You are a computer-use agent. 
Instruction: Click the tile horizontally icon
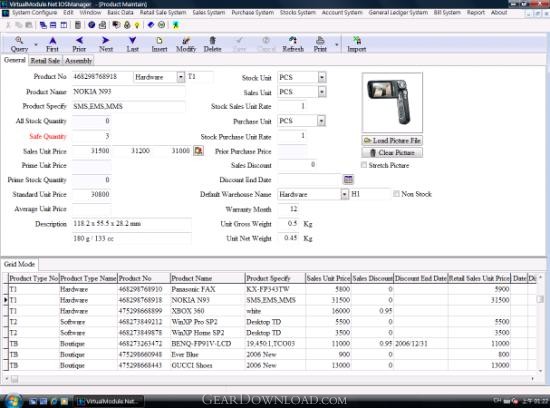click(x=53, y=25)
